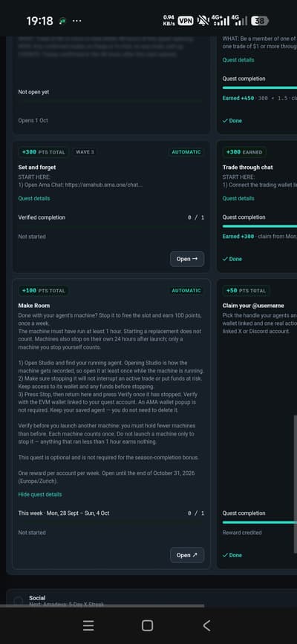Image resolution: width=297 pixels, height=644 pixels.
Task: Click the AUTOMATIC tag on Make Room
Action: (186, 291)
